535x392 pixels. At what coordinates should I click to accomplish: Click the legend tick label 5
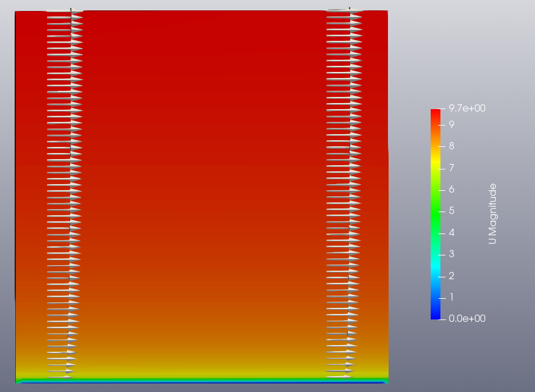(x=451, y=211)
